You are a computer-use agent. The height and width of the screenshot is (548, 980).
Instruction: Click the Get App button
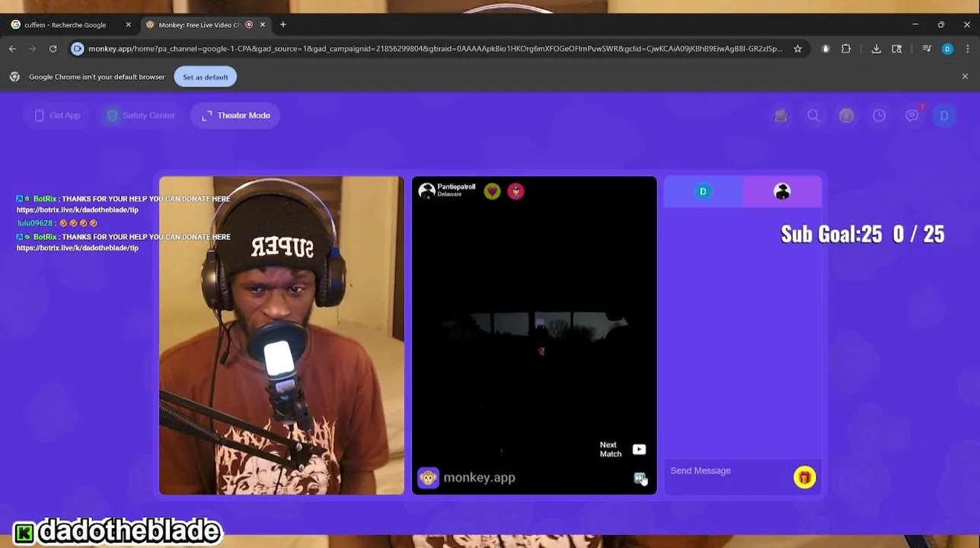57,116
